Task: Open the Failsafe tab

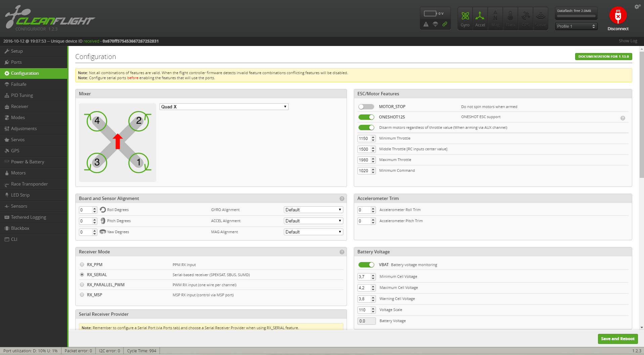Action: click(x=34, y=84)
